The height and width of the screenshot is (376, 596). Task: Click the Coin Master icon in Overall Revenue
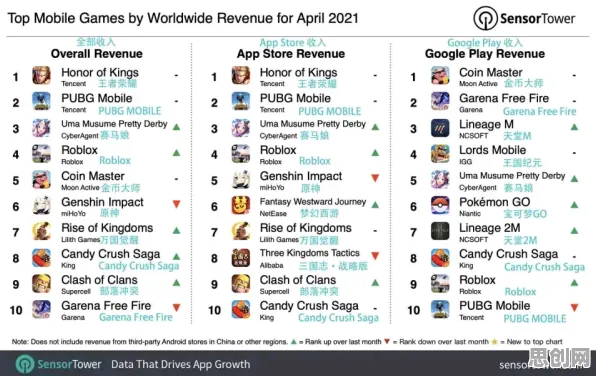pyautogui.click(x=41, y=179)
